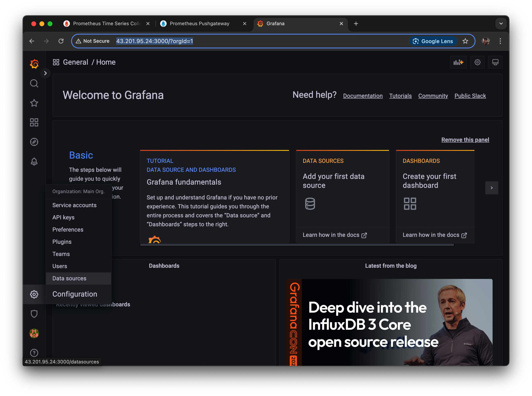Switch to Prometheus Pushgateway tab

[199, 24]
